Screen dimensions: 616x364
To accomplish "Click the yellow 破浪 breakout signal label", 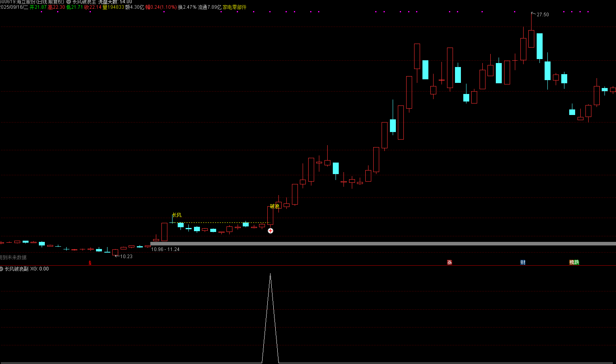I will coord(274,206).
